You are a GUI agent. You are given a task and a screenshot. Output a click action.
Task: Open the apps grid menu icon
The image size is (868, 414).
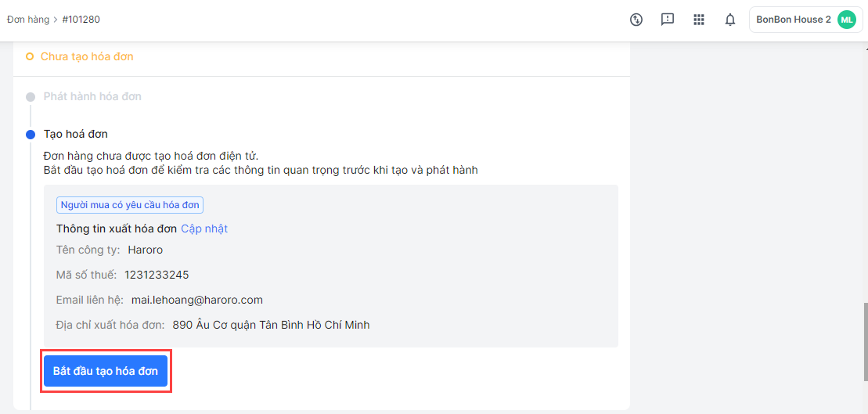click(x=699, y=20)
